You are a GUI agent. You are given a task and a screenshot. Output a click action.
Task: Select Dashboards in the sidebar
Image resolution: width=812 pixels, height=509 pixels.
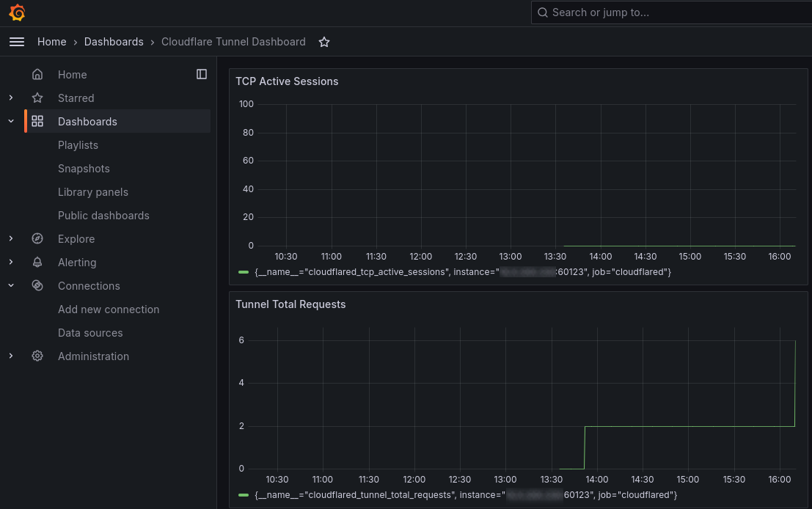pyautogui.click(x=87, y=122)
